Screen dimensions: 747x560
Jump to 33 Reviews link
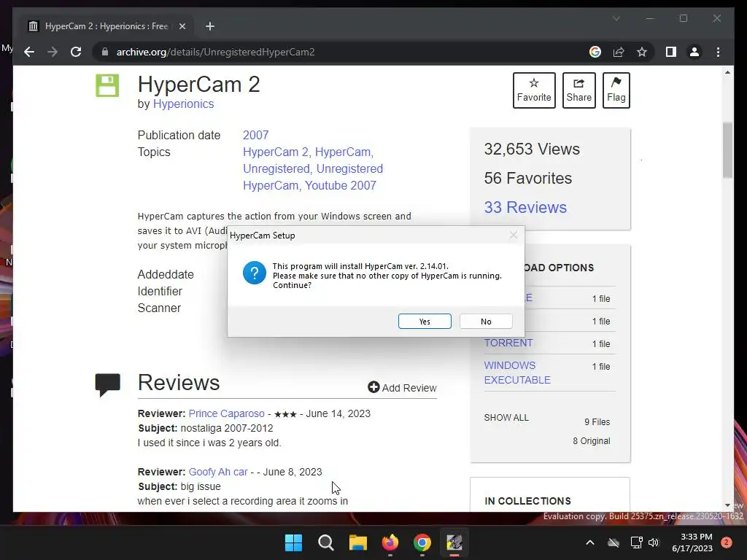click(x=525, y=207)
